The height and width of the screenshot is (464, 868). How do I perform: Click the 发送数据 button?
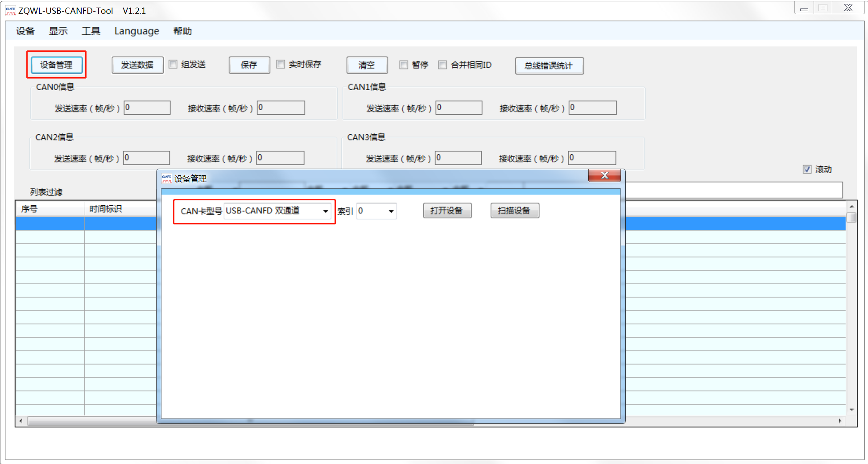[x=137, y=65]
